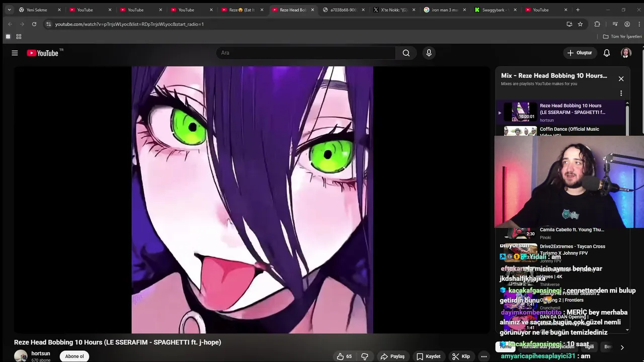Open the notifications bell
This screenshot has height=362, width=644.
point(607,53)
